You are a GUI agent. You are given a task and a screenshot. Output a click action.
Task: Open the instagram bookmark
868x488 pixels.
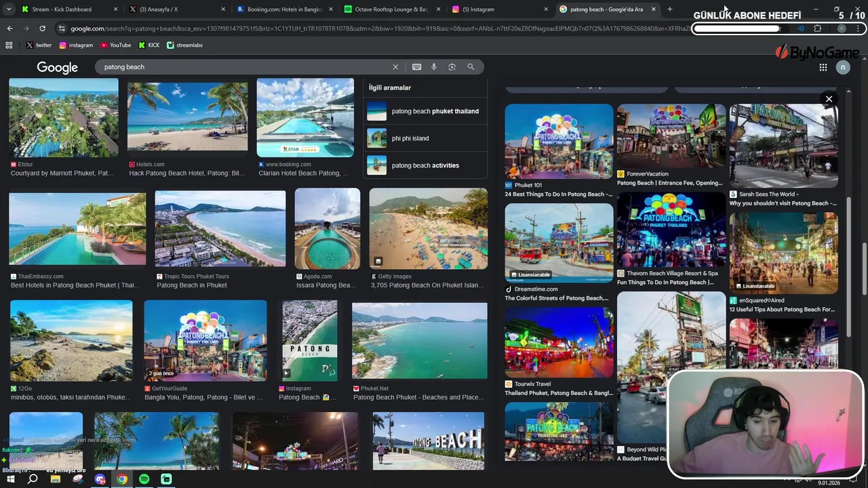pyautogui.click(x=76, y=45)
